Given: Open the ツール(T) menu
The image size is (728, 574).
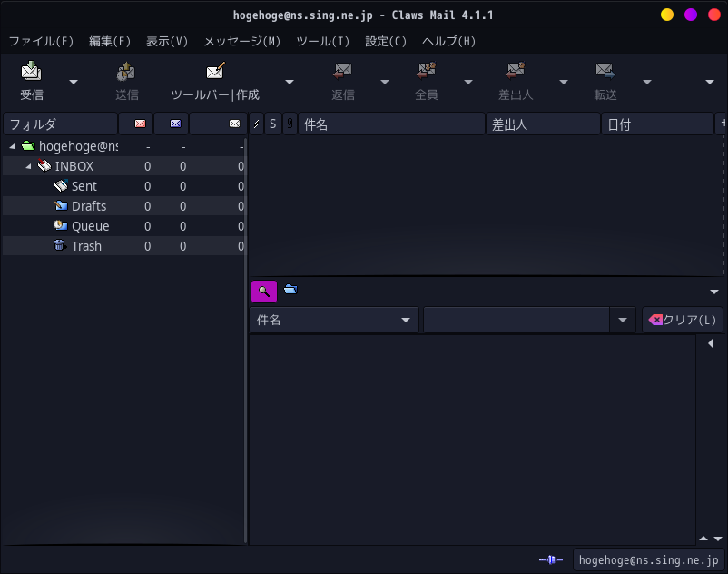Looking at the screenshot, I should (x=322, y=42).
